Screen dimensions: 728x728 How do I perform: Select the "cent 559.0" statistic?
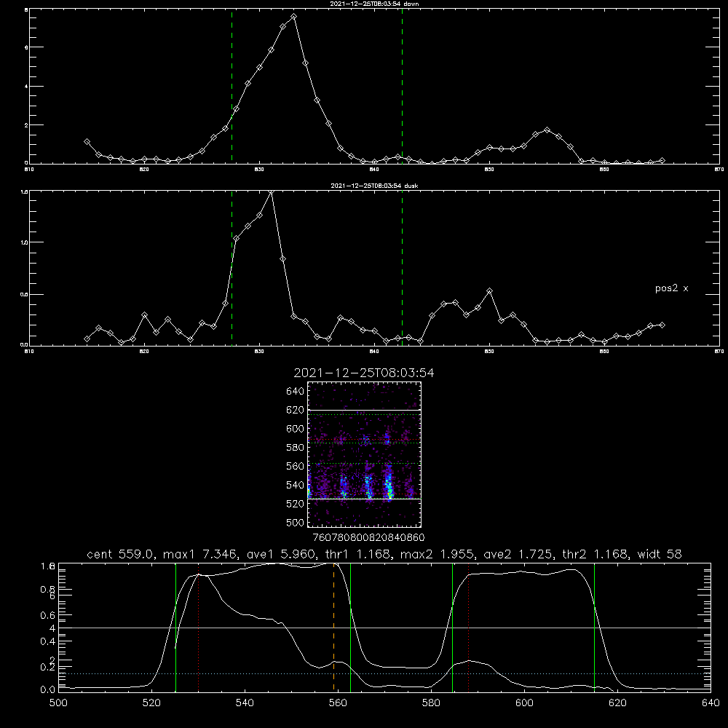pos(120,554)
